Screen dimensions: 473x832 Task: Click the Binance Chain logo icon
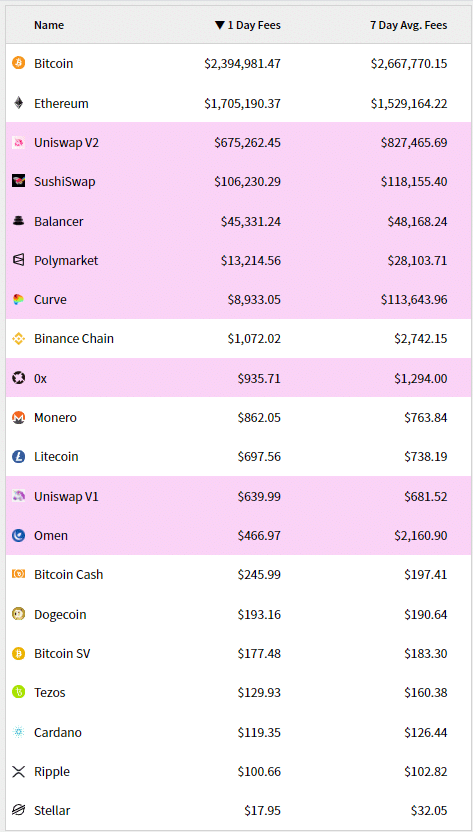pos(19,339)
